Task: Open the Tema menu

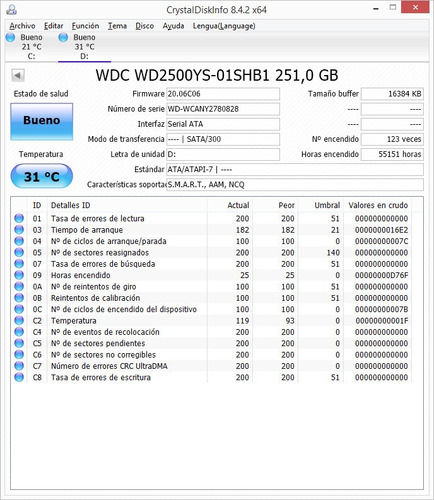Action: coord(117,26)
